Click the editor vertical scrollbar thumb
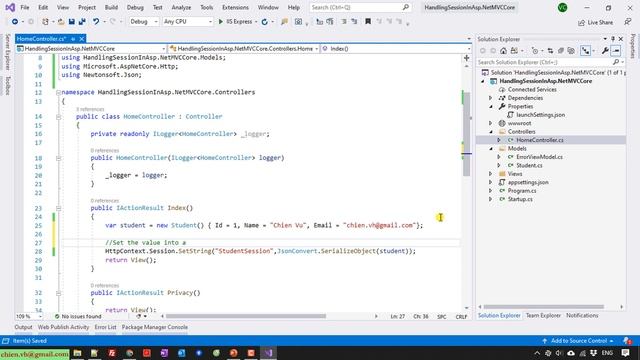This screenshot has width=640, height=360. tap(467, 134)
